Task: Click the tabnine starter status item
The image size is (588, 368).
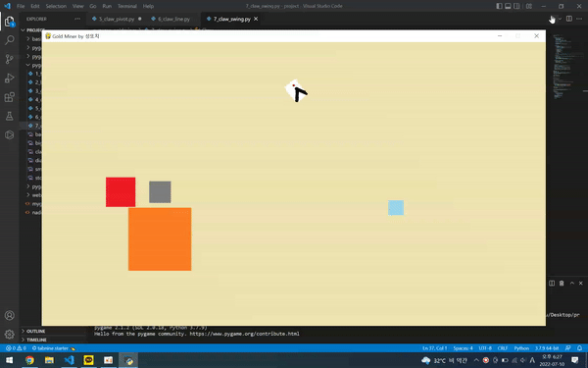Action: (x=54, y=348)
